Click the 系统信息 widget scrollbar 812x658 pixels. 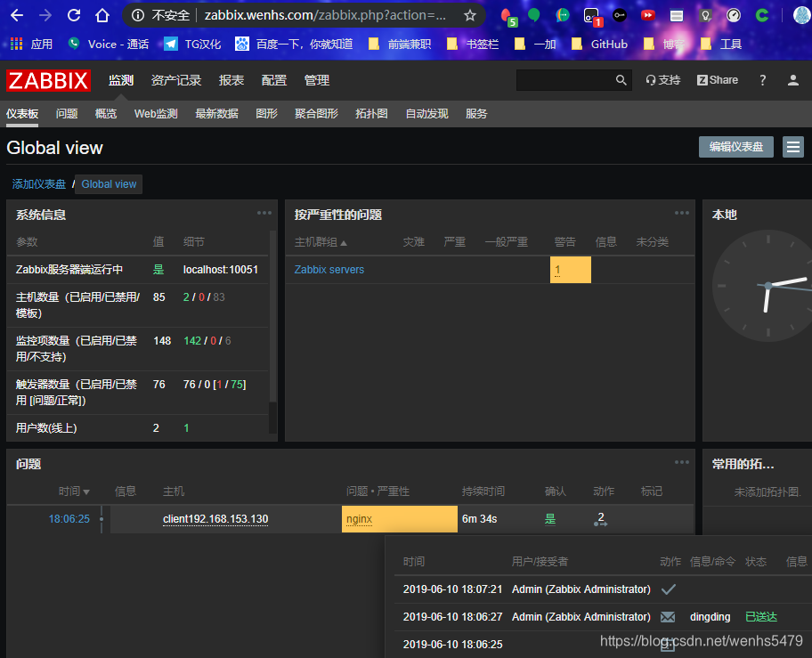[x=273, y=317]
